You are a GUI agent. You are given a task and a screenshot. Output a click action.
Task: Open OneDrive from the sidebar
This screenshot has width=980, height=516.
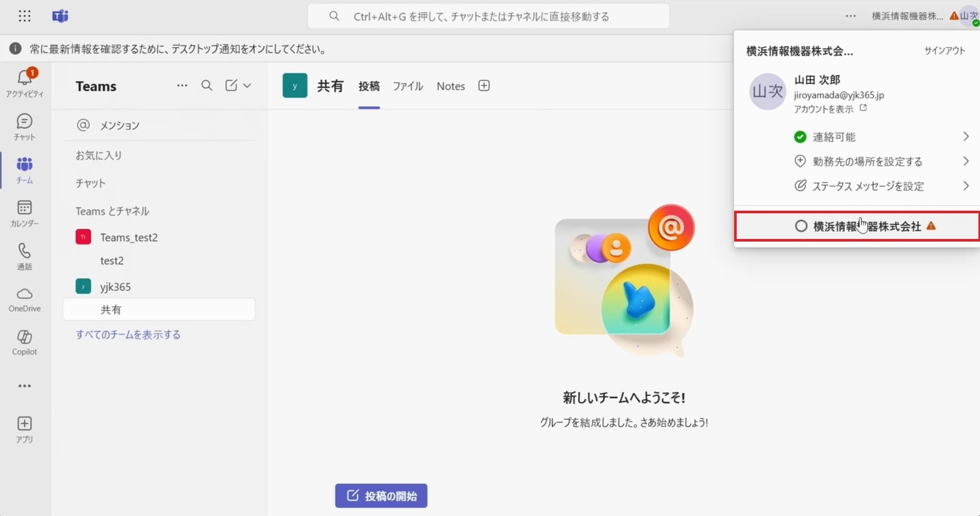pyautogui.click(x=24, y=300)
